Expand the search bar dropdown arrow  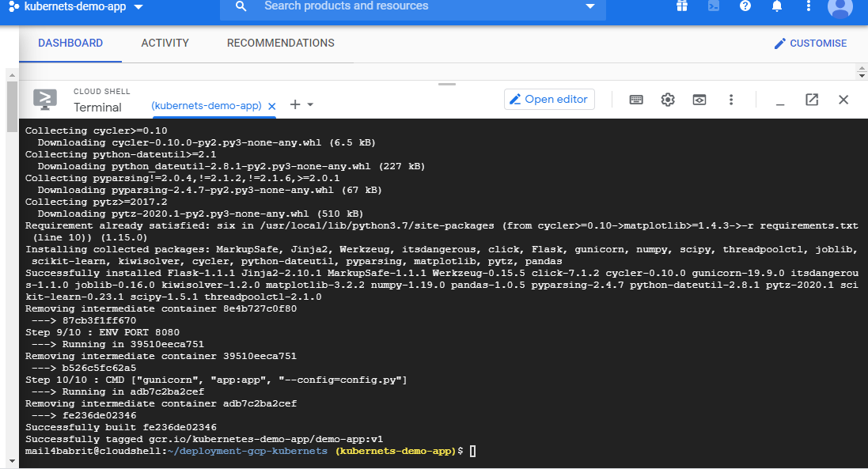point(590,6)
